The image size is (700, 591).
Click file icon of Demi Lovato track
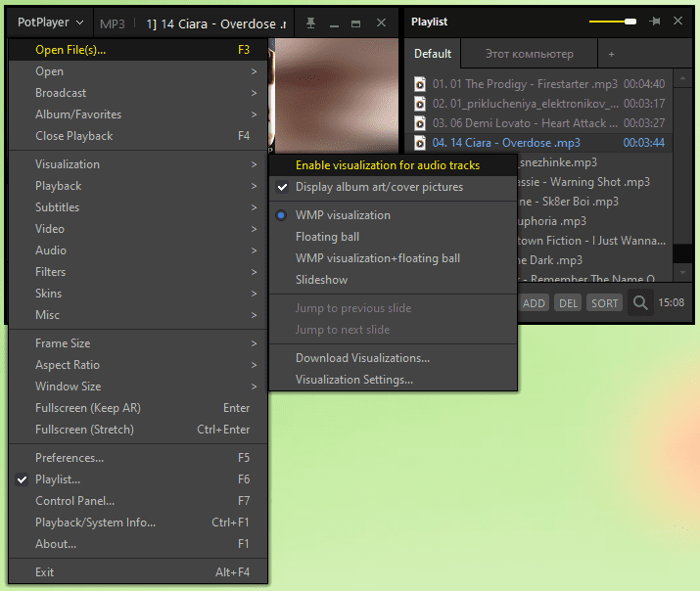(420, 123)
